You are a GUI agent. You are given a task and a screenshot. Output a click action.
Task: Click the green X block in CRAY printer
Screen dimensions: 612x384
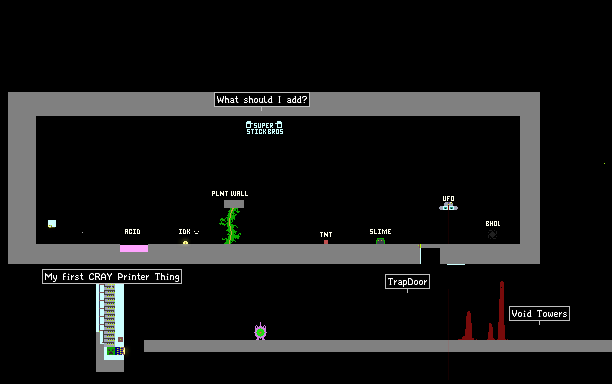[x=111, y=351]
